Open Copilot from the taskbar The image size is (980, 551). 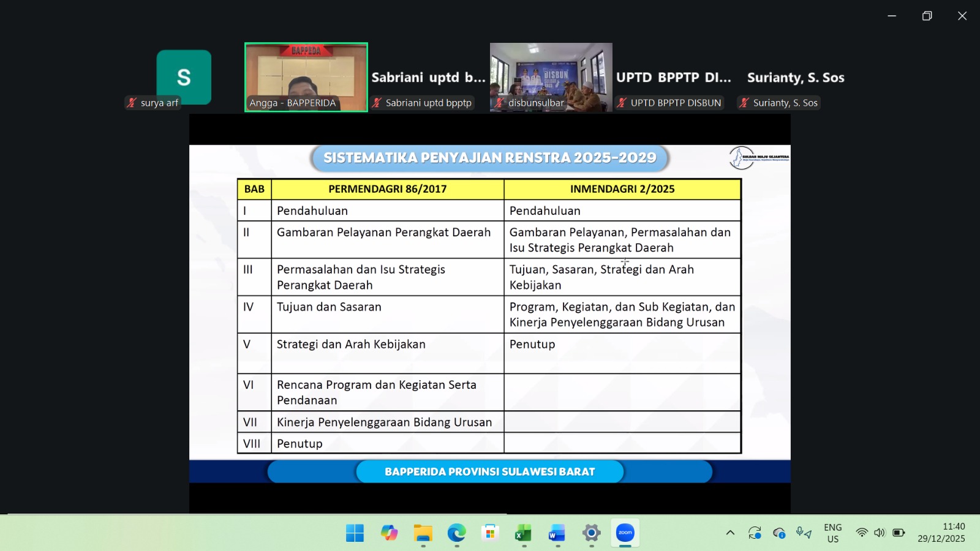pos(389,533)
